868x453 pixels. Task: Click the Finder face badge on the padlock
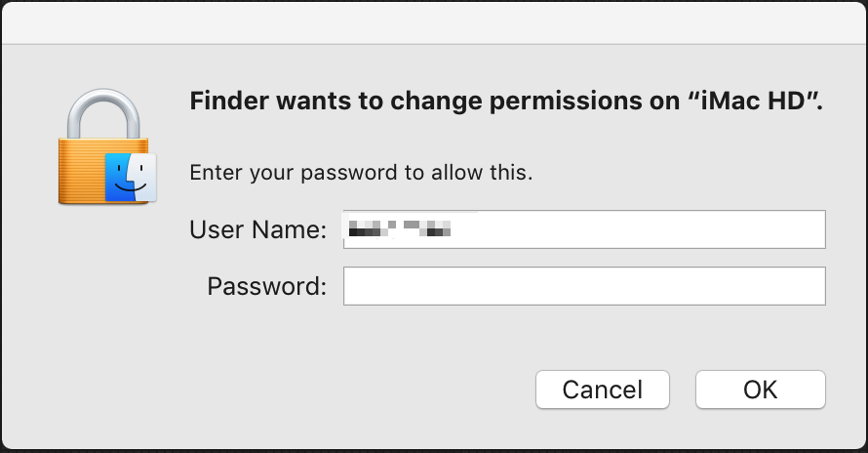131,177
